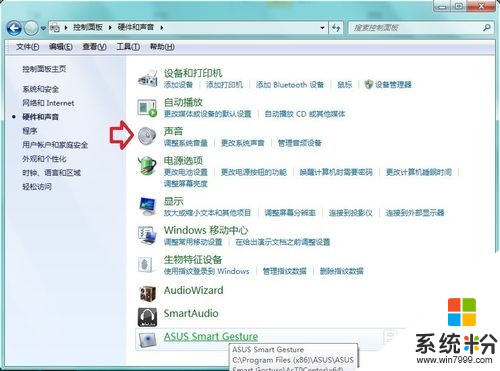Click the Windows 移动中心 icon
This screenshot has height=371, width=500.
[x=147, y=235]
